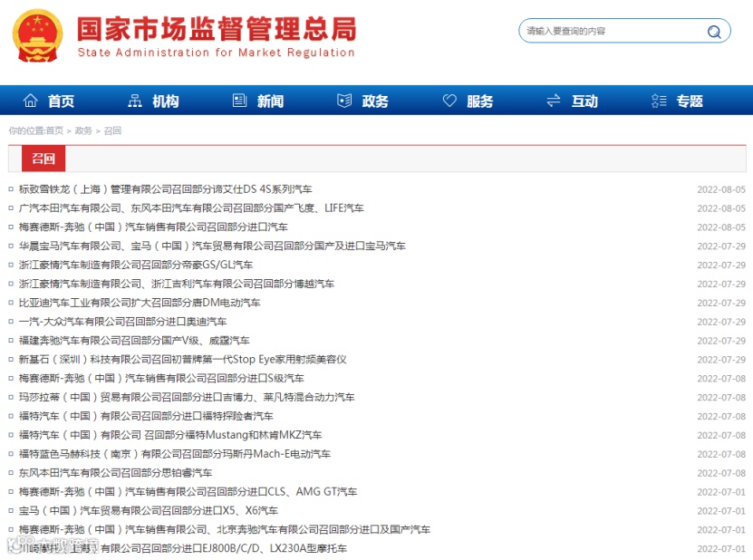This screenshot has width=753, height=560.
Task: Open the 帝豪GS/GL recall notice
Action: [135, 265]
